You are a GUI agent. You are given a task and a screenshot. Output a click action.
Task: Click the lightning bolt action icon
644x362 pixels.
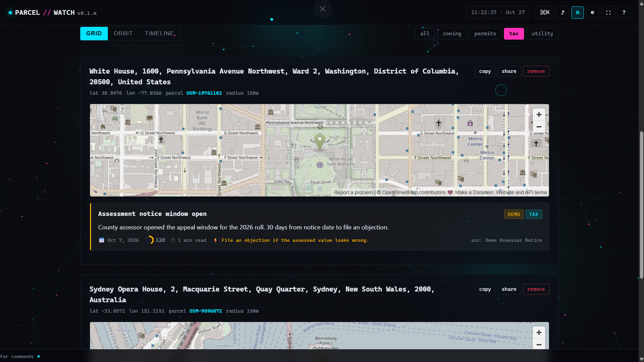click(215, 240)
